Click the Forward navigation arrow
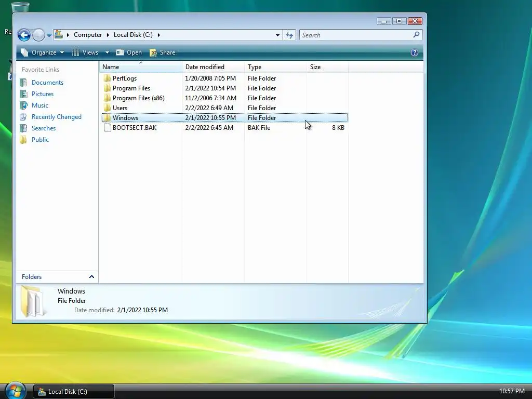Viewport: 532px width, 399px height. [38, 35]
